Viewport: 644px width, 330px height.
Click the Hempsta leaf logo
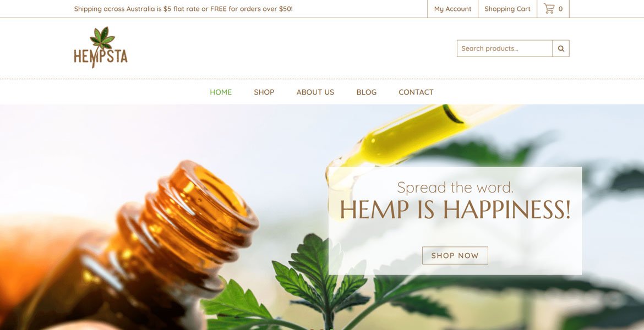click(102, 38)
